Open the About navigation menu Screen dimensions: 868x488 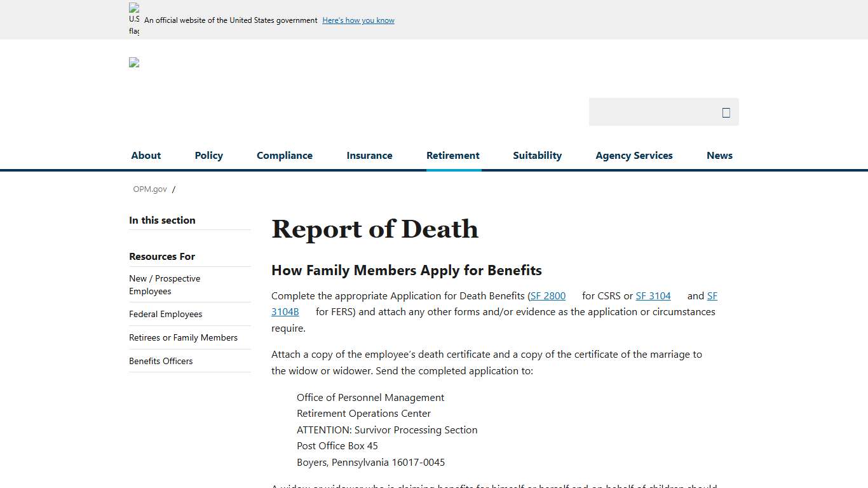146,155
